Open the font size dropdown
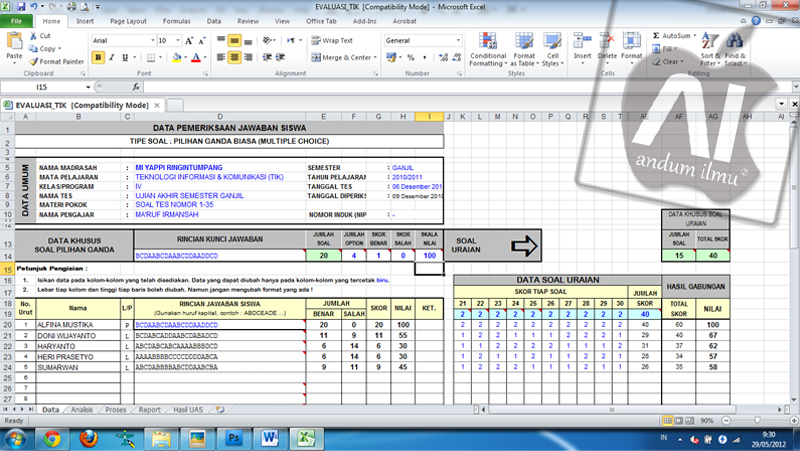The height and width of the screenshot is (451, 800). [x=178, y=40]
